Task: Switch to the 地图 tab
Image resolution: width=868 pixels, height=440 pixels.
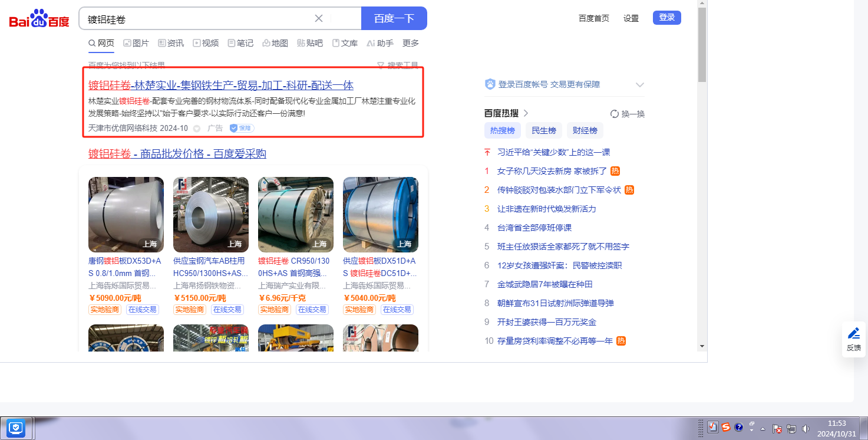Action: [x=275, y=43]
